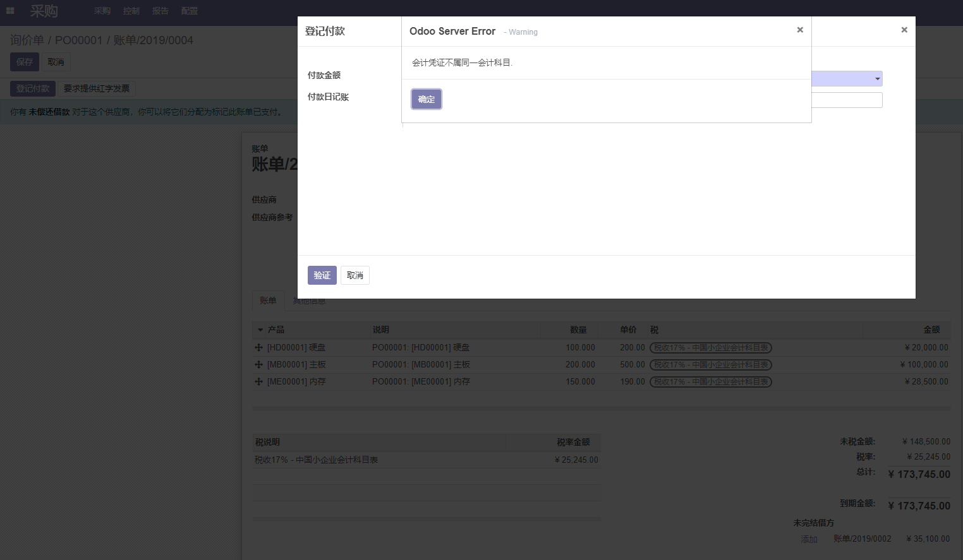Click 添加 link for outstanding debit
This screenshot has width=963, height=560.
pyautogui.click(x=809, y=539)
